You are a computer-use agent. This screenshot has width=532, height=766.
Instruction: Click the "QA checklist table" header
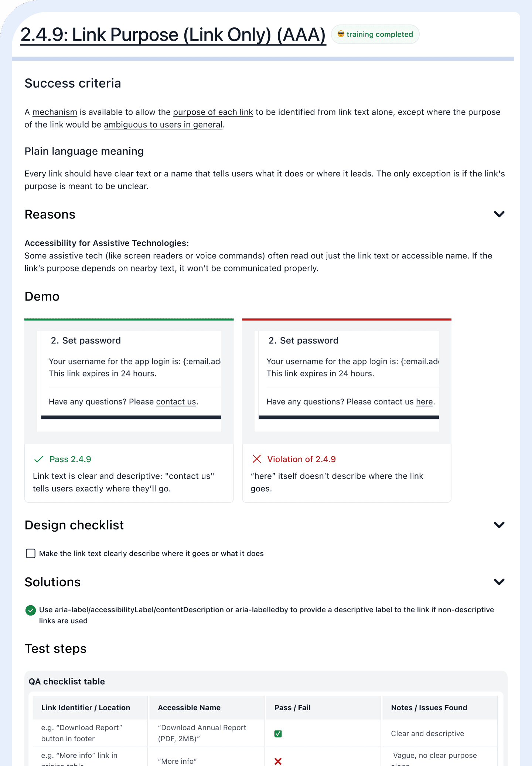pyautogui.click(x=66, y=681)
